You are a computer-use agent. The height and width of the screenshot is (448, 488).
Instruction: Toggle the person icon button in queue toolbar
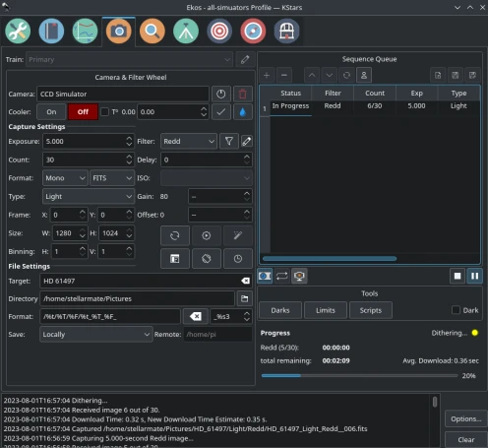pyautogui.click(x=364, y=76)
